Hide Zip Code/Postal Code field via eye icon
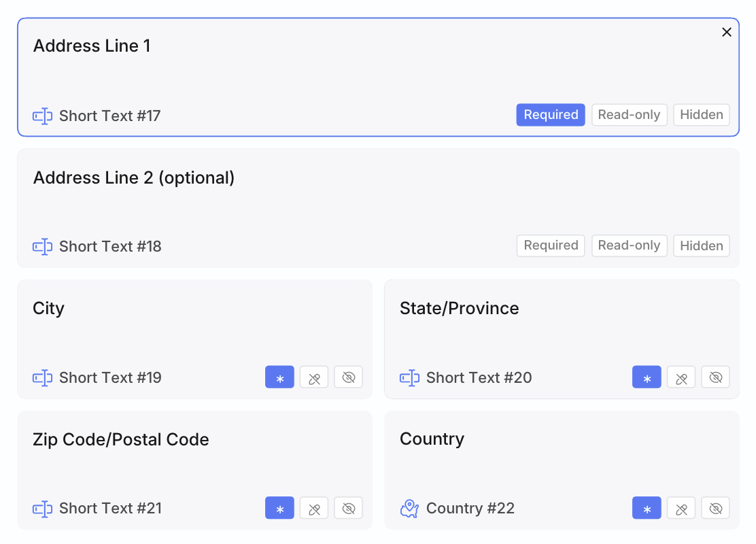Screen dimensions: 756x544 [349, 508]
